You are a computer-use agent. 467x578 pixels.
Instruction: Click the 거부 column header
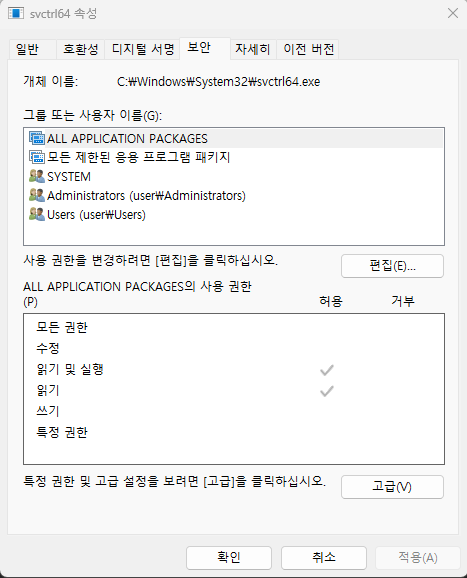tap(402, 301)
